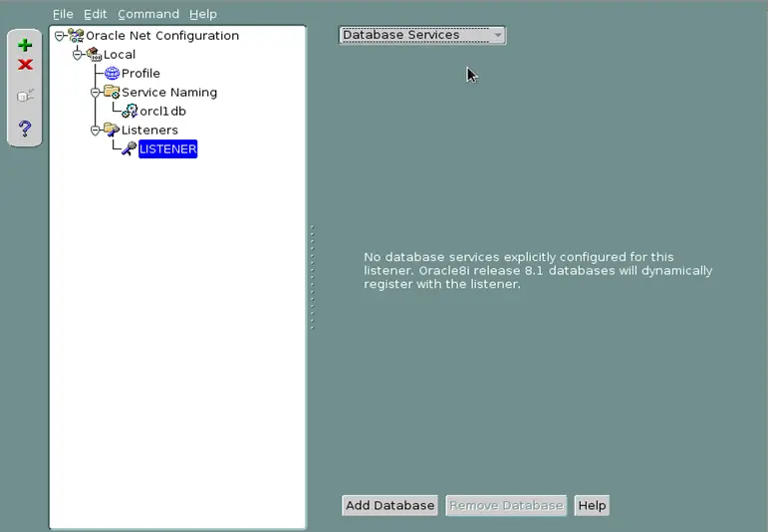The image size is (768, 532).
Task: Open the Edit menu
Action: pos(95,14)
